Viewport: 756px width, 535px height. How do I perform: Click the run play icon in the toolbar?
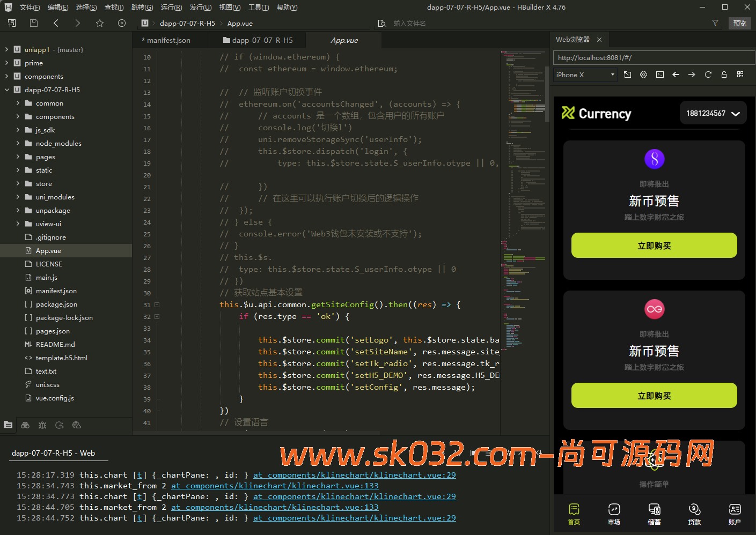pos(122,23)
